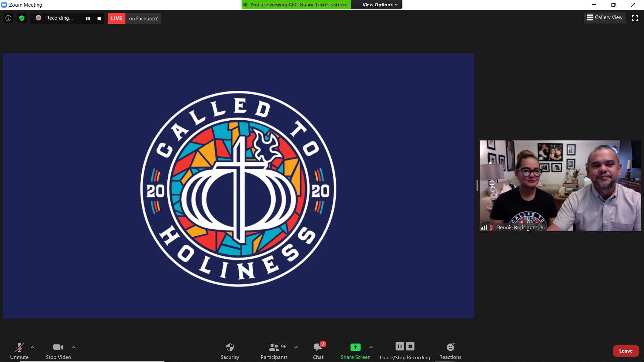Start Share Screen

pos(356,351)
